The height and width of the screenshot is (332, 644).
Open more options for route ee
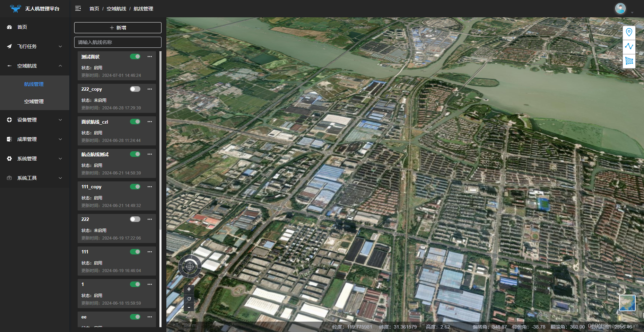tap(150, 317)
